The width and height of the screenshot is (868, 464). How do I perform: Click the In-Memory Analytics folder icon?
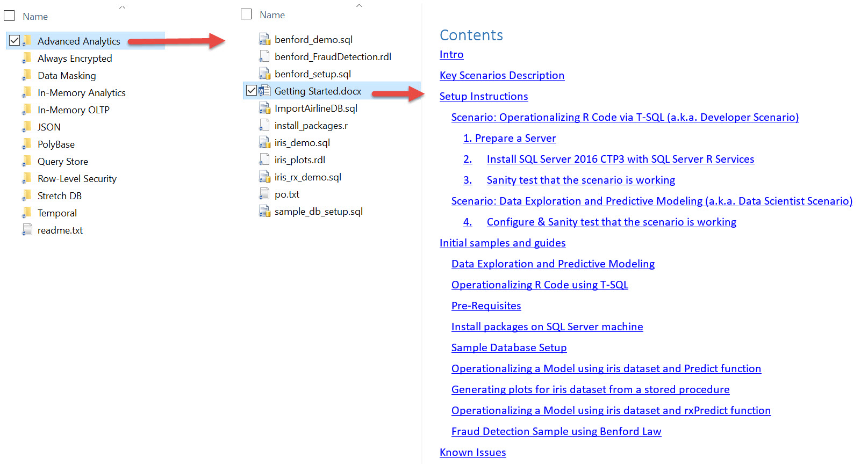tap(27, 92)
